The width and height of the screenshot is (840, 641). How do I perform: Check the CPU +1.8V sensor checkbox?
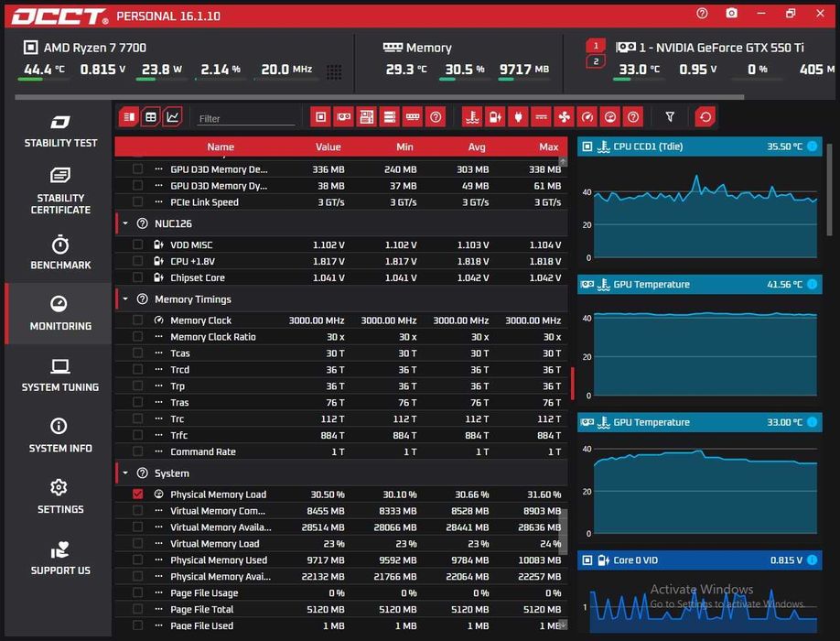click(137, 261)
